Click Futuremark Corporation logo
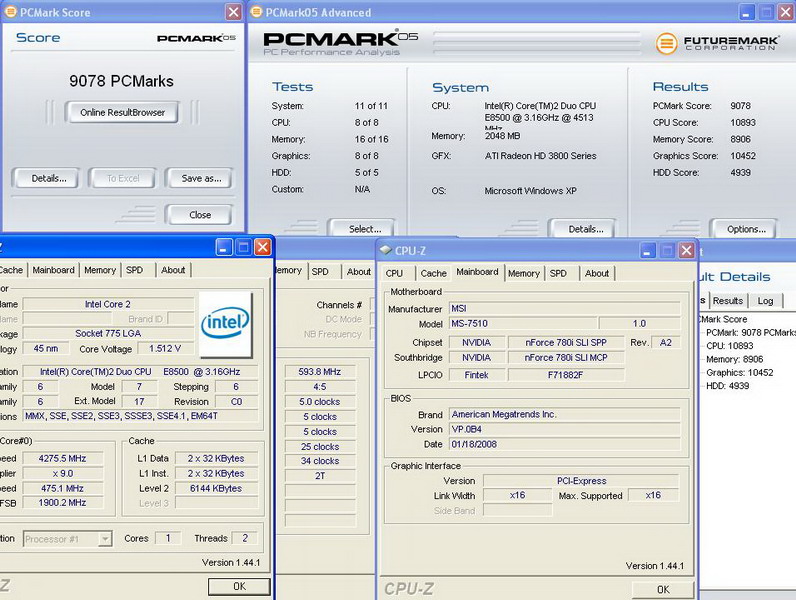The image size is (796, 600). [716, 43]
